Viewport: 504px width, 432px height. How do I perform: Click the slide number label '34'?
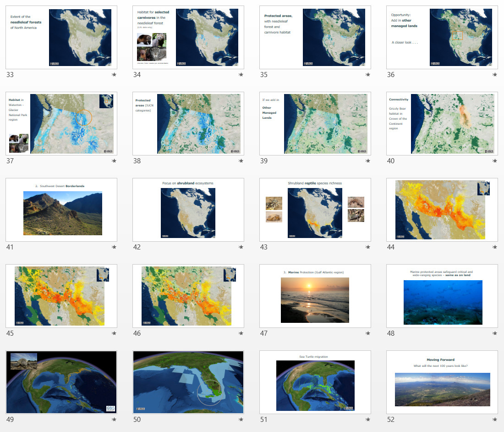137,75
